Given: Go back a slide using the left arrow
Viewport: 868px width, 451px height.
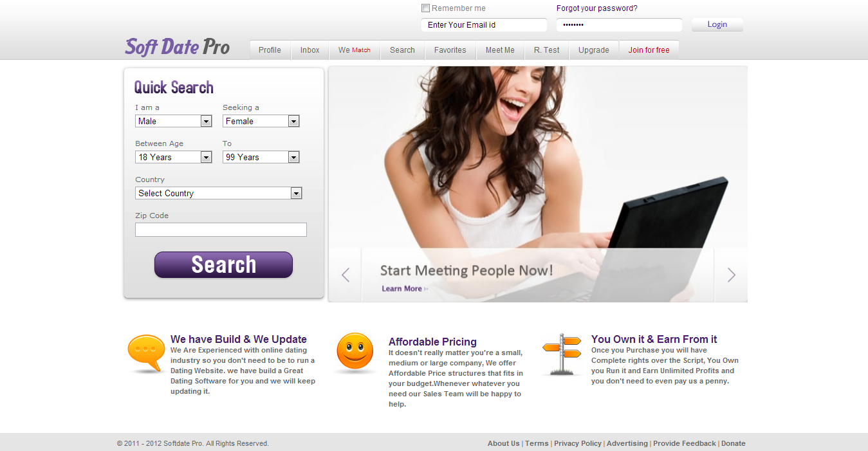Looking at the screenshot, I should [345, 275].
